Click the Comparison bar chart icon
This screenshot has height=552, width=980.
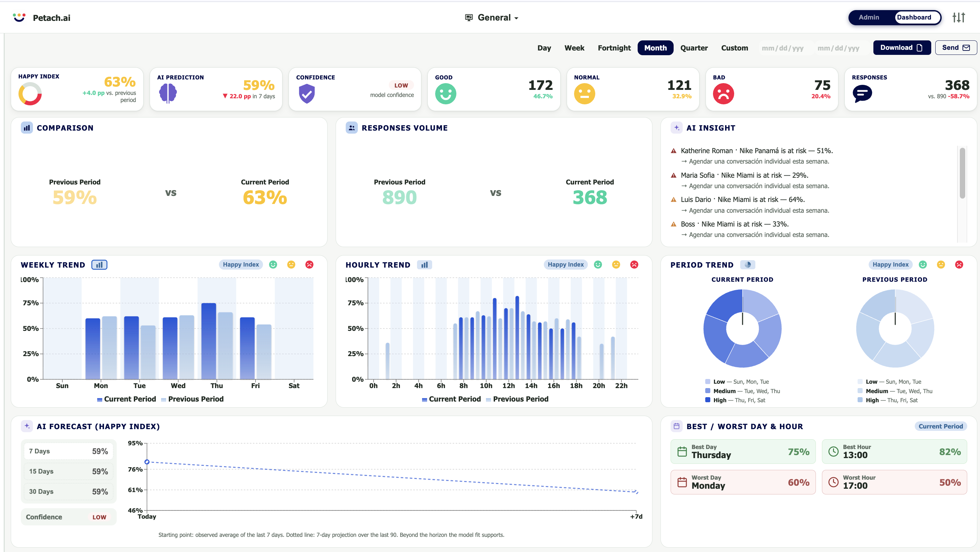[x=27, y=128]
